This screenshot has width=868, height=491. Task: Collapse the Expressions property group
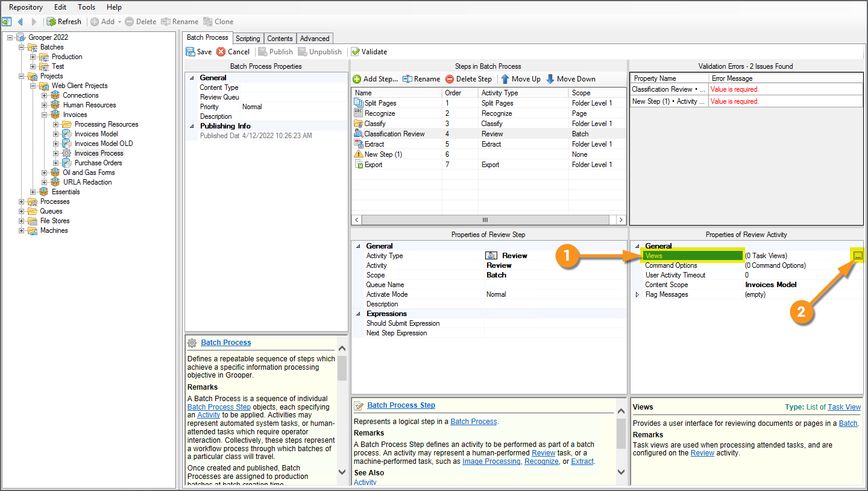[359, 314]
